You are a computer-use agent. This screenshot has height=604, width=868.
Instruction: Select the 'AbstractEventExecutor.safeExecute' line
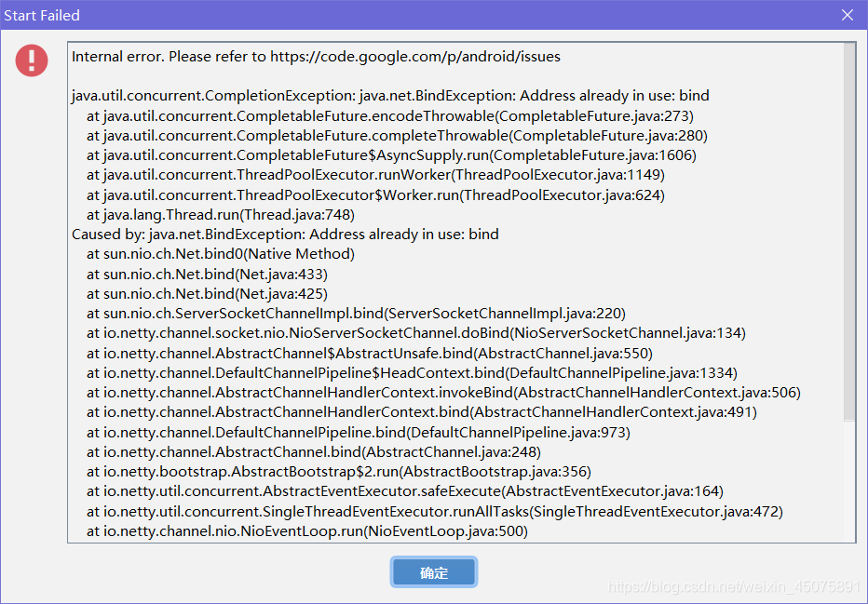(405, 491)
